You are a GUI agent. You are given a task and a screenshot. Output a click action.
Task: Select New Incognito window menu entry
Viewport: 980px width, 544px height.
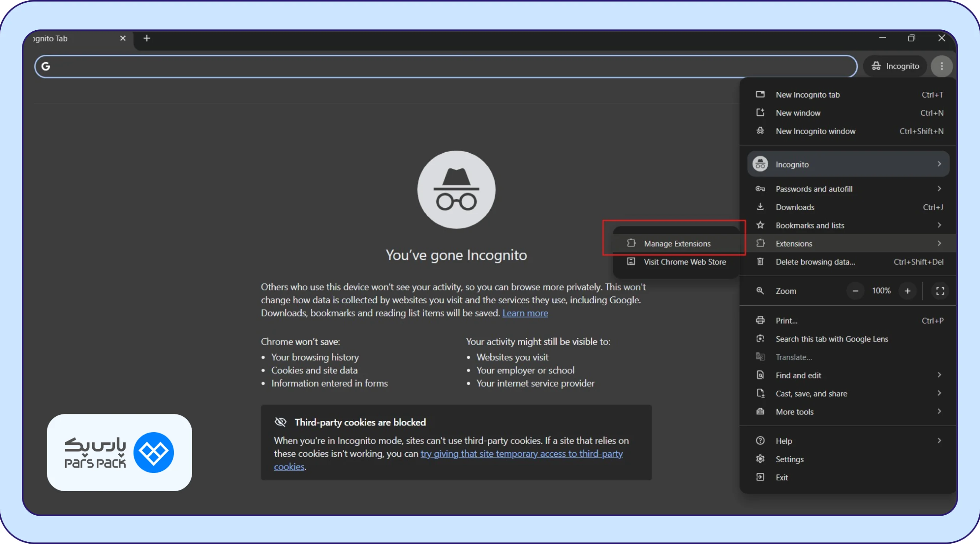(848, 131)
